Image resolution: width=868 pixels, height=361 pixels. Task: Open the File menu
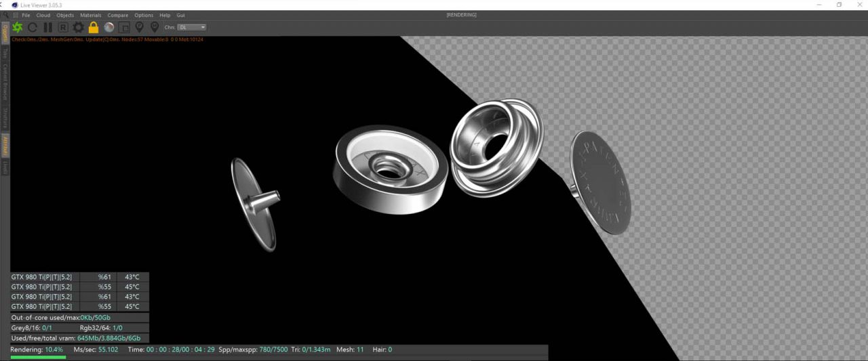pos(26,15)
